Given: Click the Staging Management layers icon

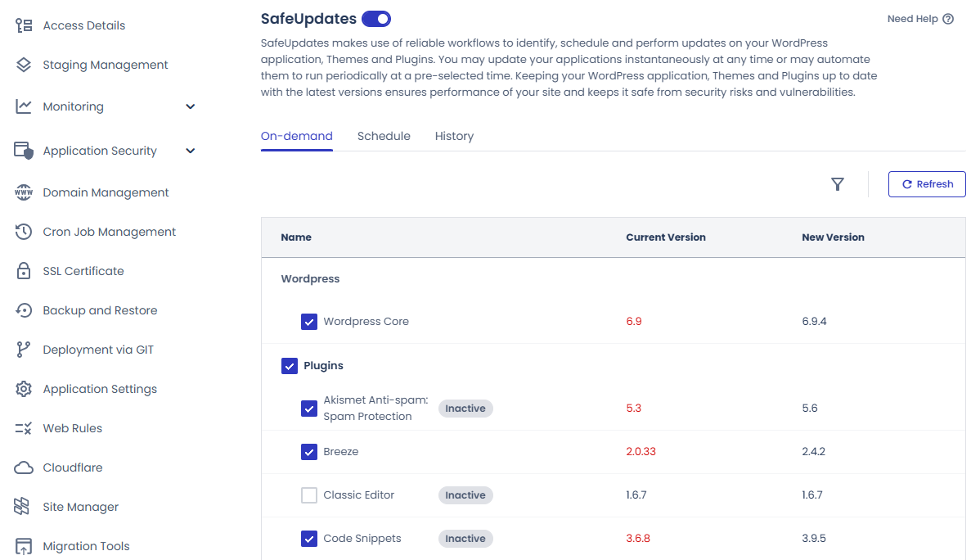Looking at the screenshot, I should click(24, 65).
